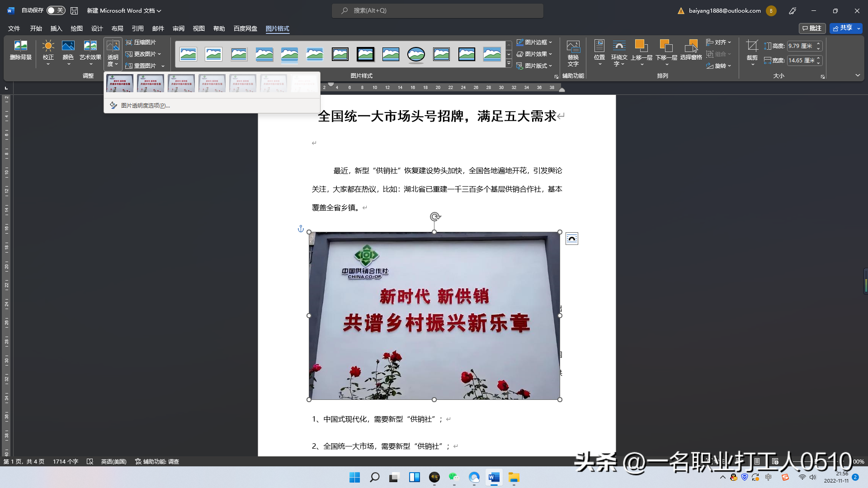868x488 pixels.
Task: Expand the picture styles gallery
Action: [509, 64]
